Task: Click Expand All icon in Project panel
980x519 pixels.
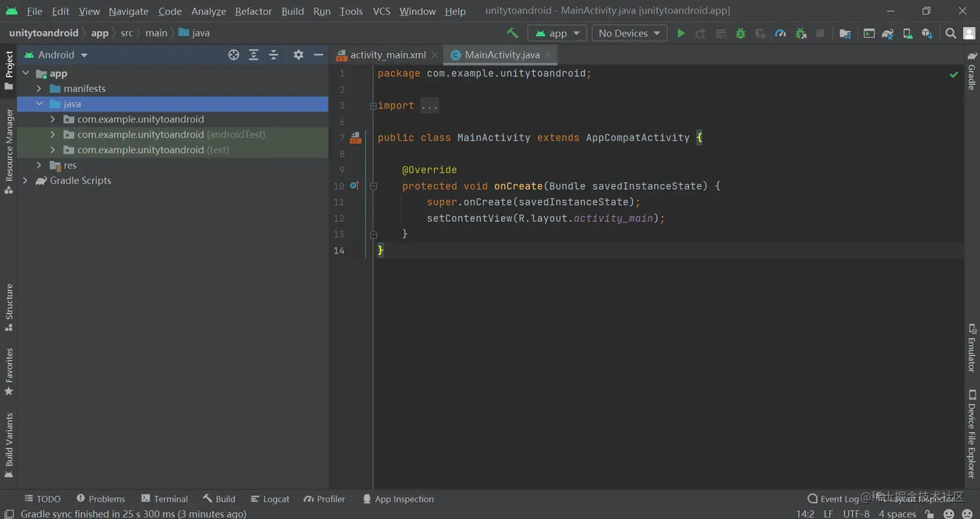Action: [x=254, y=55]
